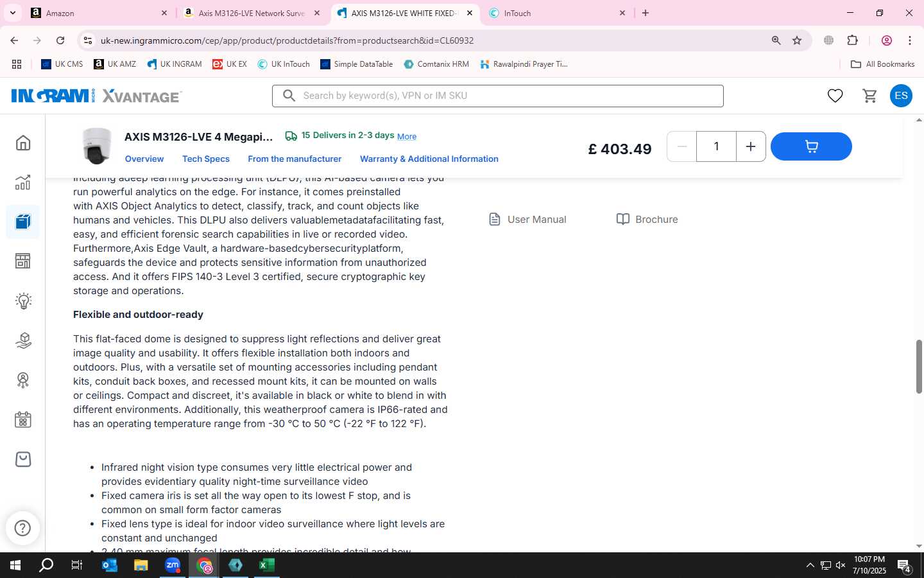Viewport: 924px width, 578px height.
Task: Open the Chrome three-dot menu
Action: (x=910, y=40)
